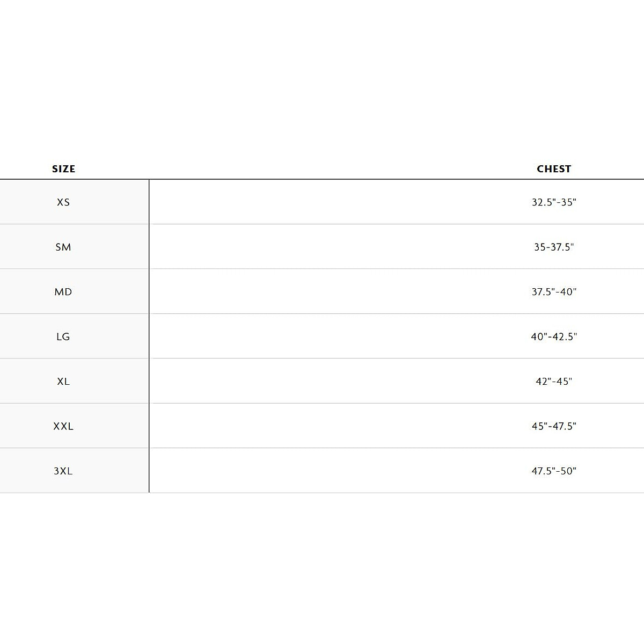Click the empty middle cell of the XS row
Screen dimensions: 644x644
[322, 202]
